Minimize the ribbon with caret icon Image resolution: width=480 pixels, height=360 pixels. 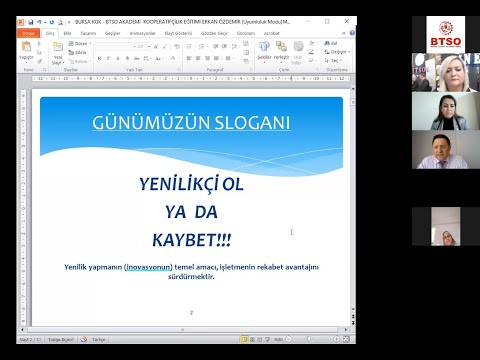click(344, 33)
